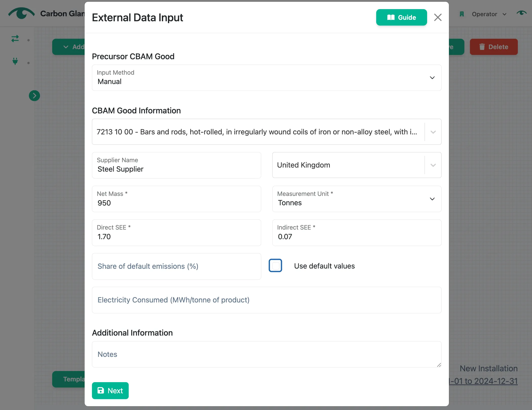532x410 pixels.
Task: Focus the Electricity Consumed field
Action: point(267,300)
